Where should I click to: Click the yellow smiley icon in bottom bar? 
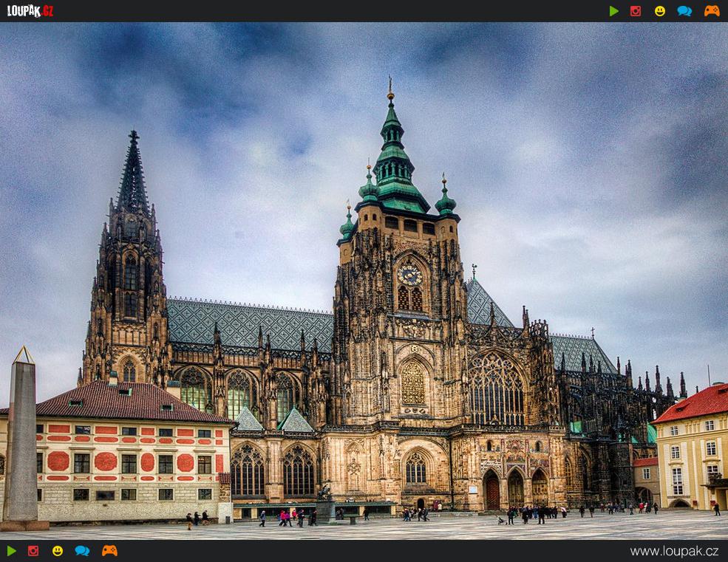point(58,551)
